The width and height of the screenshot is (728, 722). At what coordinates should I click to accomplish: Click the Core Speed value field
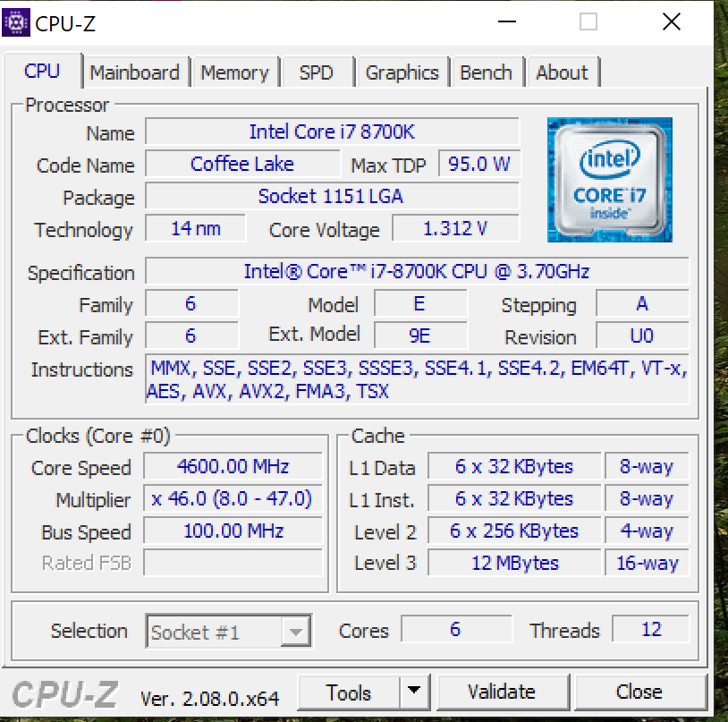tap(233, 466)
